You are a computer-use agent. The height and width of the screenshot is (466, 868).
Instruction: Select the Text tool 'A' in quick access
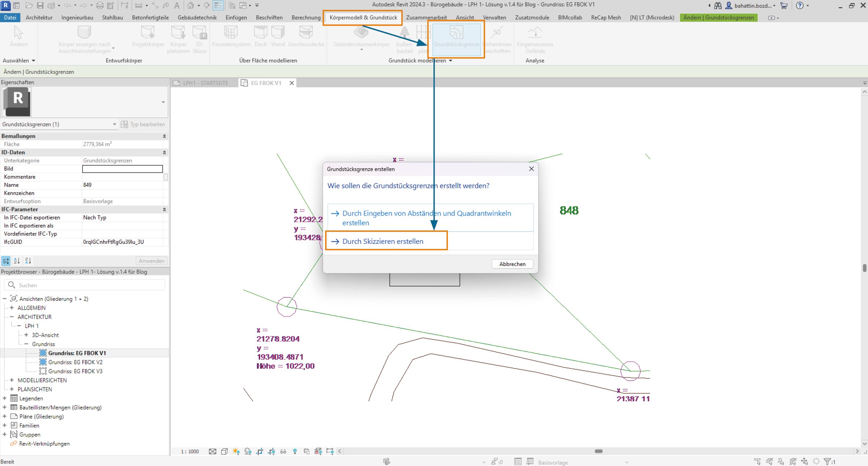tap(177, 5)
